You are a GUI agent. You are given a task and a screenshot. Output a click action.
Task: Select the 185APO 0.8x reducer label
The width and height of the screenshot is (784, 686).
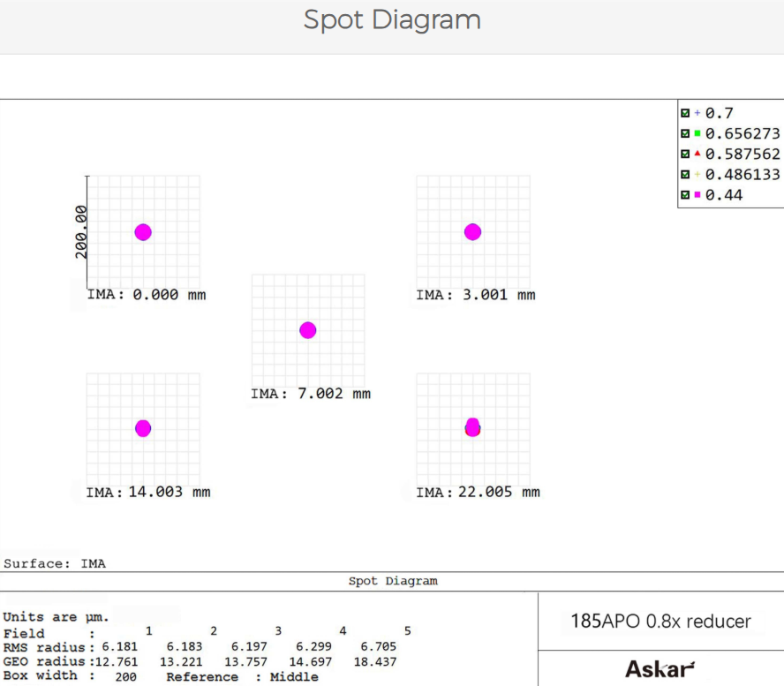(x=660, y=621)
